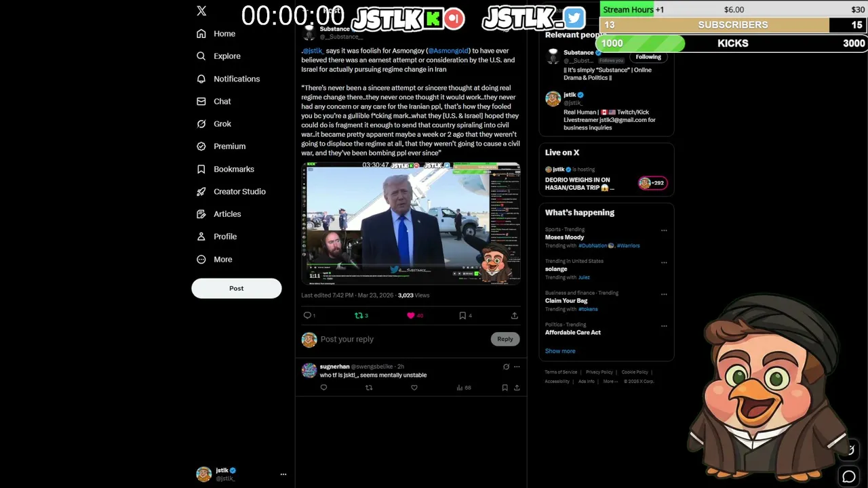Click the #Warriors hashtag
868x488 pixels.
point(628,245)
